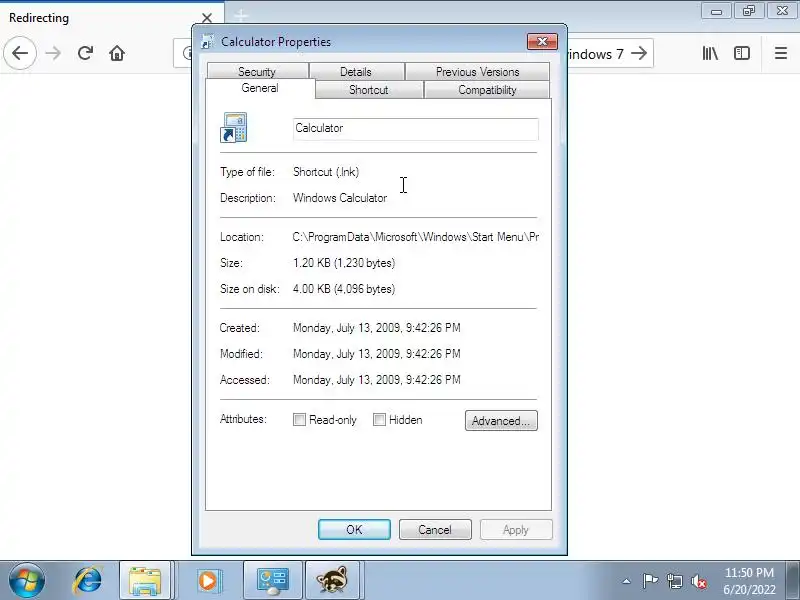This screenshot has width=800, height=600.
Task: Open the Details tab
Action: click(356, 71)
